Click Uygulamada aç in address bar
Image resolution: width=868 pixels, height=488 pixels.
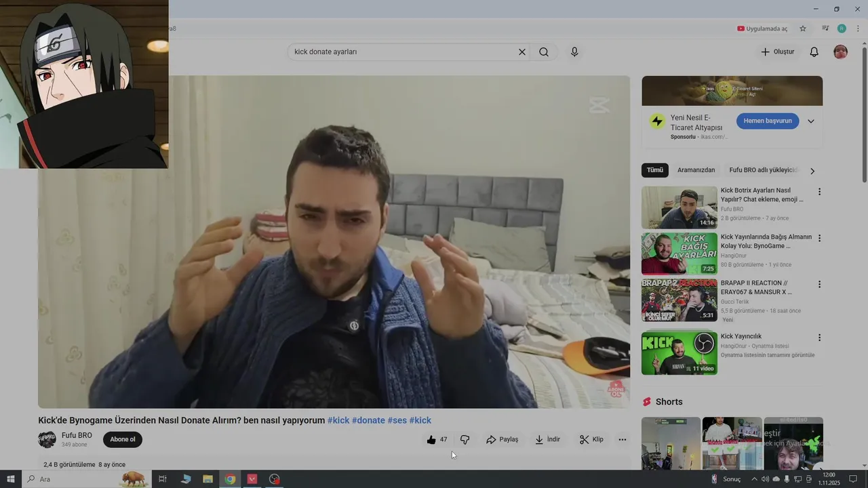762,28
